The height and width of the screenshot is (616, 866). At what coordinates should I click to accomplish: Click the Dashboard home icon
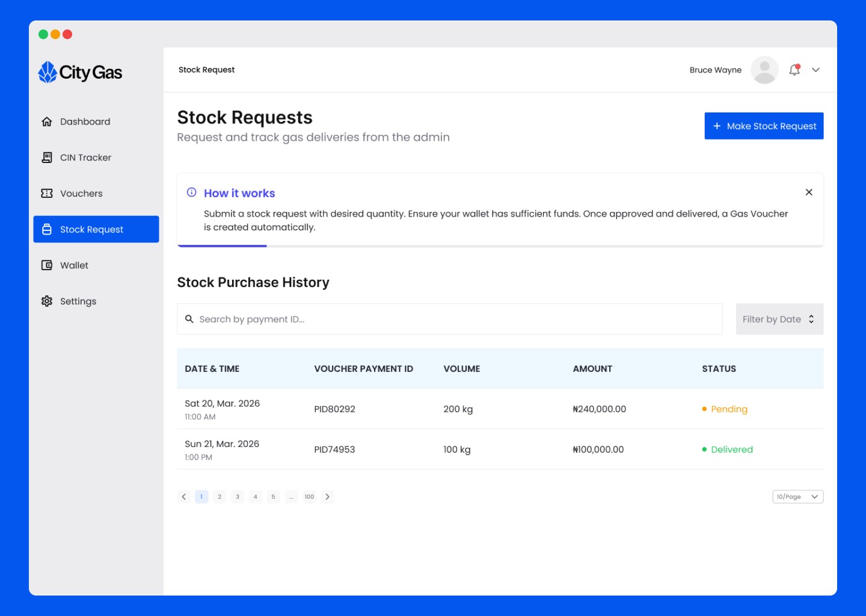pos(47,122)
